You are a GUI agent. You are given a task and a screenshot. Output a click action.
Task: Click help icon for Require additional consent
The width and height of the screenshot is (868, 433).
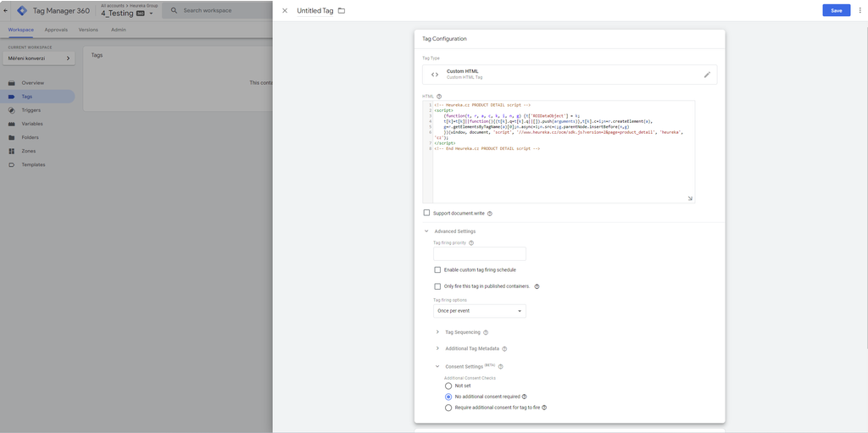click(544, 408)
